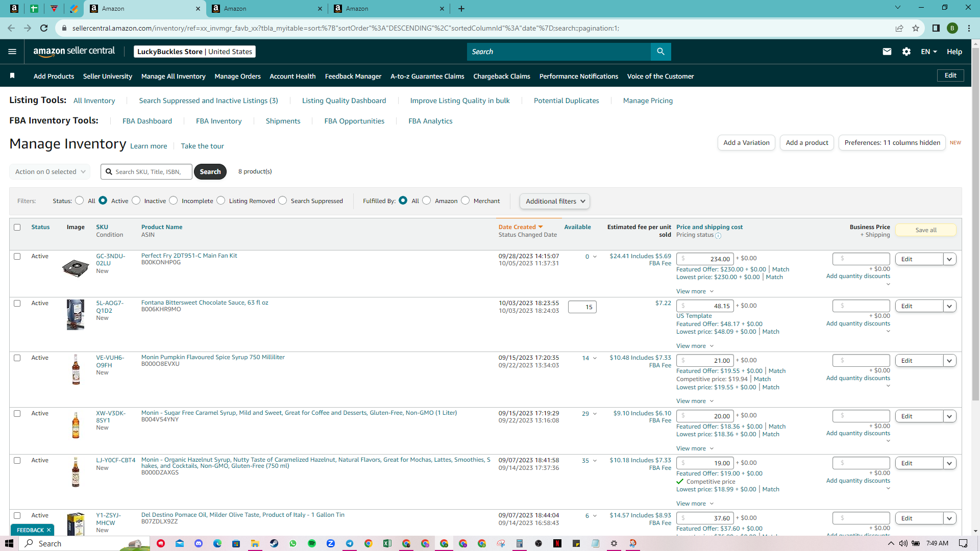980x551 pixels.
Task: Check the Fontana Bittersweet Chocolate Sauce row
Action: click(17, 304)
